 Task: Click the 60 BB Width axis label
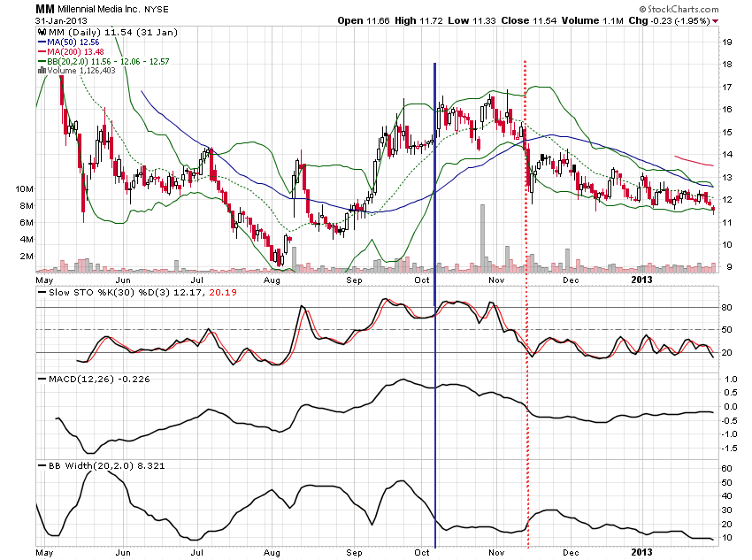coord(727,468)
